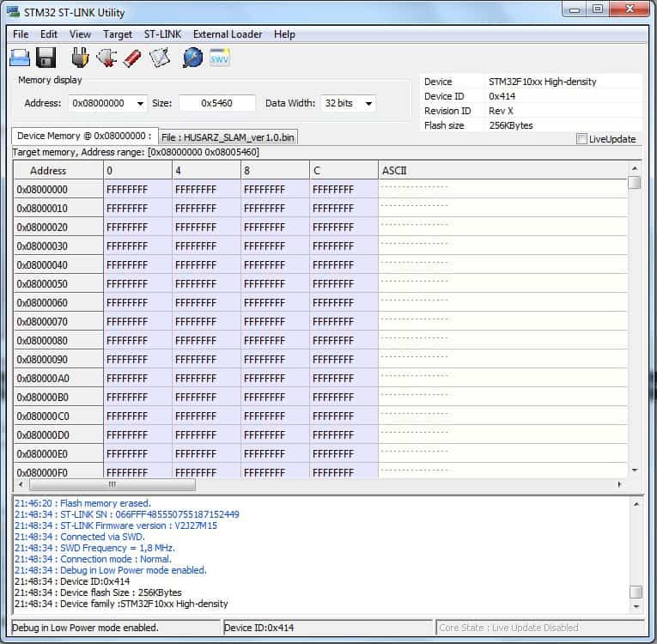The width and height of the screenshot is (657, 644).
Task: Click the Open file toolbar icon
Action: click(x=19, y=58)
